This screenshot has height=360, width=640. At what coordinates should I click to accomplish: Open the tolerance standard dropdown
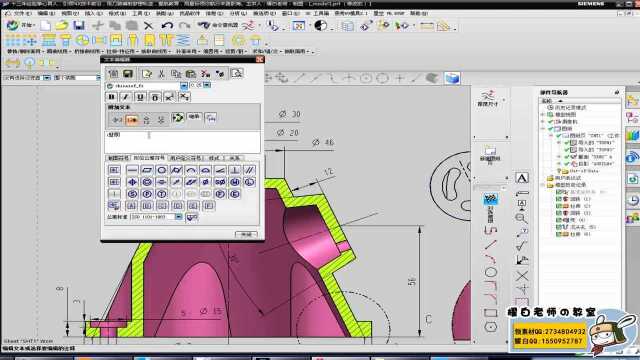(178, 217)
